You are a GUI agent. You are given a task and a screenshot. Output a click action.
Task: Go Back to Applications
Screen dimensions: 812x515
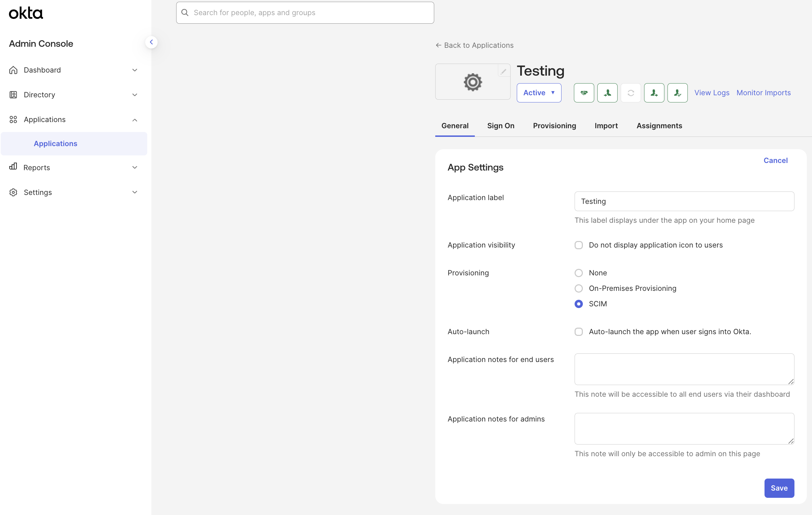click(x=475, y=45)
